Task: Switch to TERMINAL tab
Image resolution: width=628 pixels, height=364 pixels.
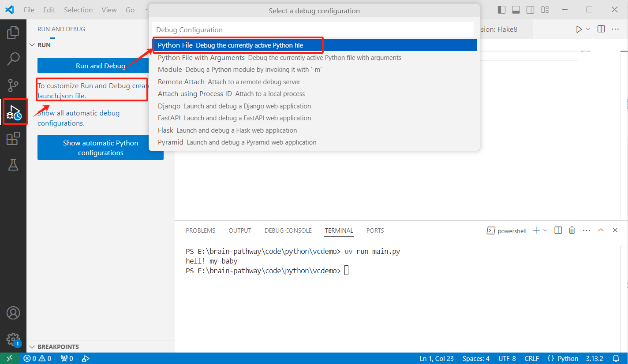Action: (x=339, y=230)
